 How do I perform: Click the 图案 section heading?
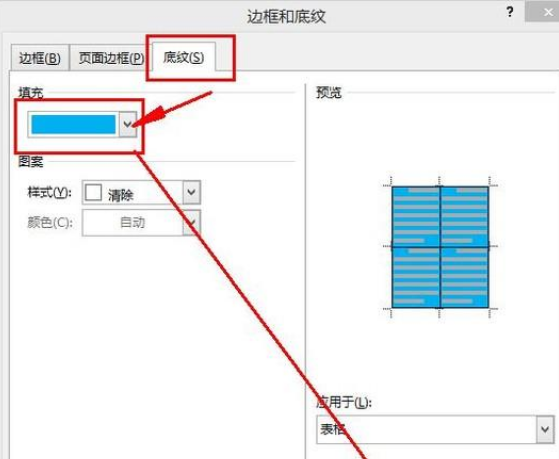(x=31, y=162)
